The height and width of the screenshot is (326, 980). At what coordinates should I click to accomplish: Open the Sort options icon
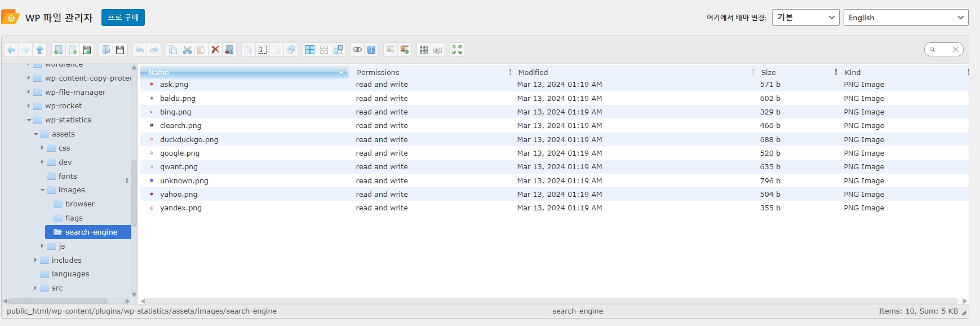[438, 50]
